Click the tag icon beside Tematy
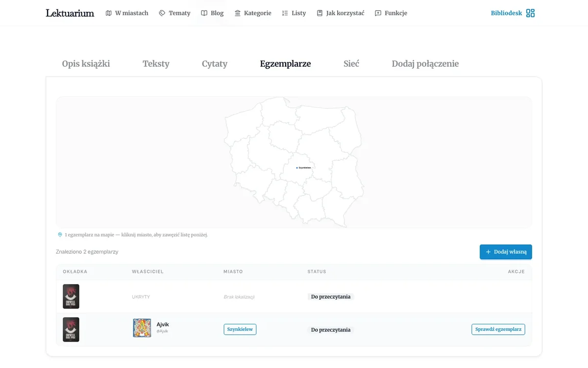588x368 pixels. [x=162, y=13]
